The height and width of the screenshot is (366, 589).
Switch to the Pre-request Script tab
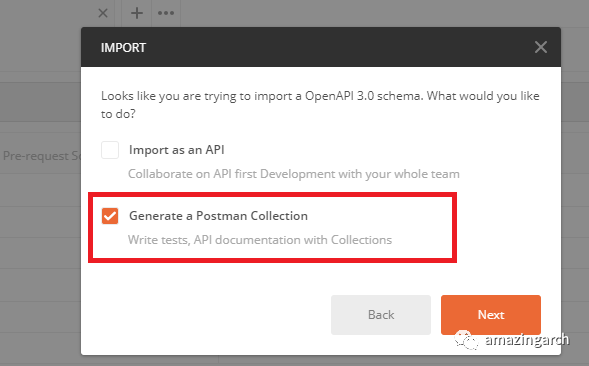[41, 156]
